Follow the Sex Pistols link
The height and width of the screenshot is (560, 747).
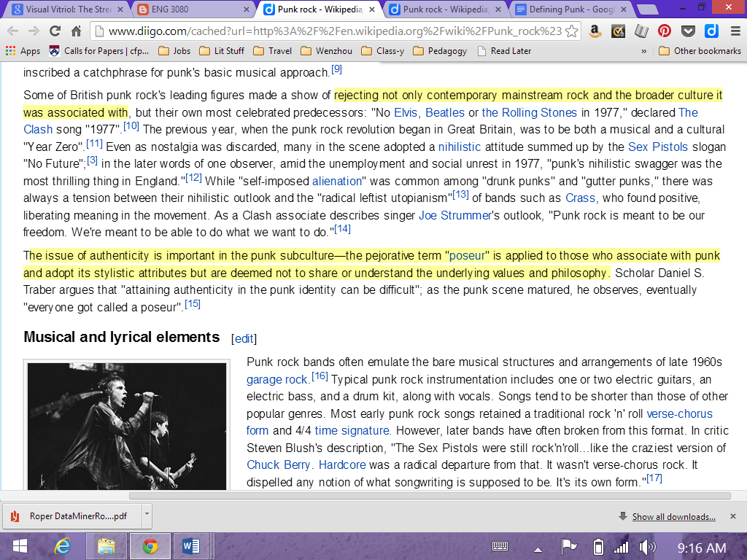pos(657,147)
